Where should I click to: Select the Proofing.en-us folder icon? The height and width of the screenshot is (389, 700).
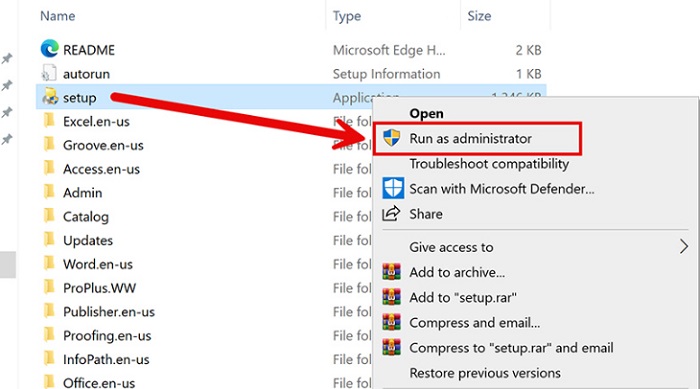click(49, 335)
